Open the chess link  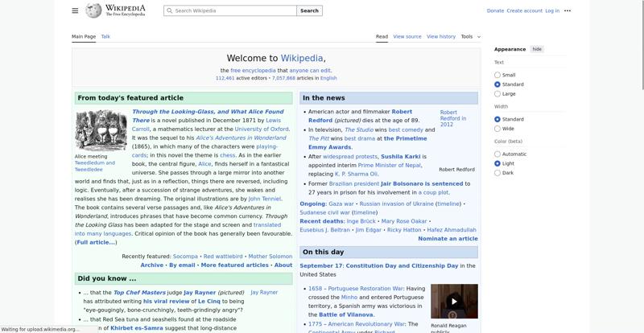[x=228, y=155]
